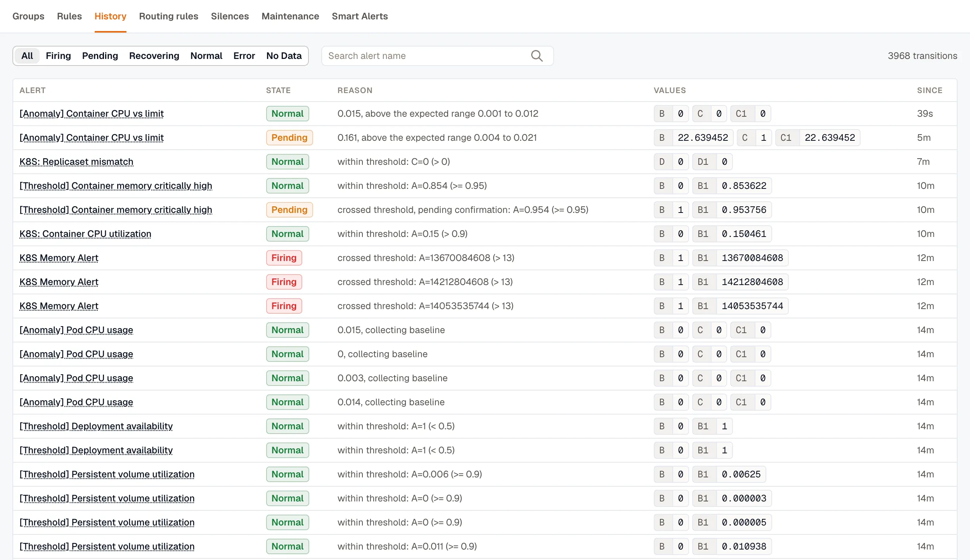The width and height of the screenshot is (970, 560).
Task: Filter transitions by Recovering state
Action: click(x=154, y=56)
